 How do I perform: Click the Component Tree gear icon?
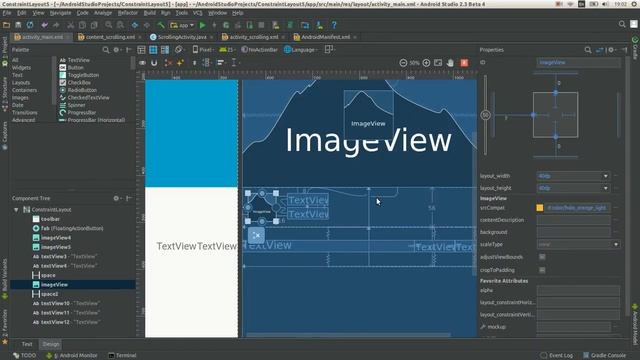coord(116,198)
